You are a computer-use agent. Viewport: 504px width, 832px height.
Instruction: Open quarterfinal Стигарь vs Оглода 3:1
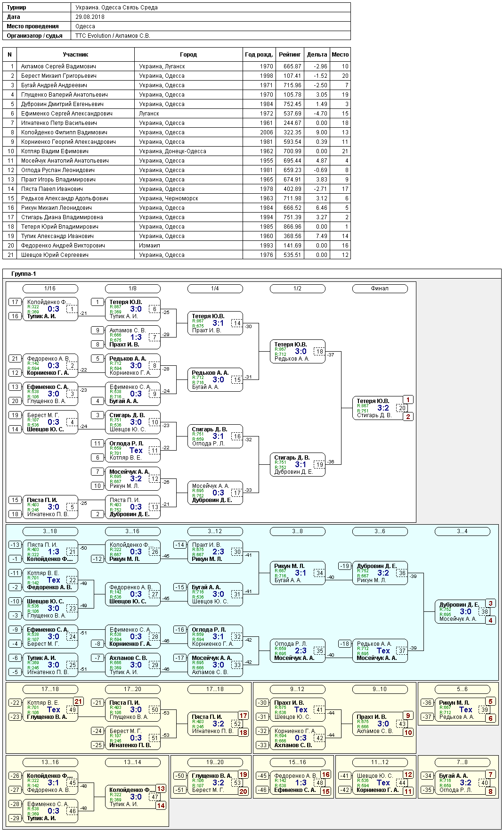(215, 437)
